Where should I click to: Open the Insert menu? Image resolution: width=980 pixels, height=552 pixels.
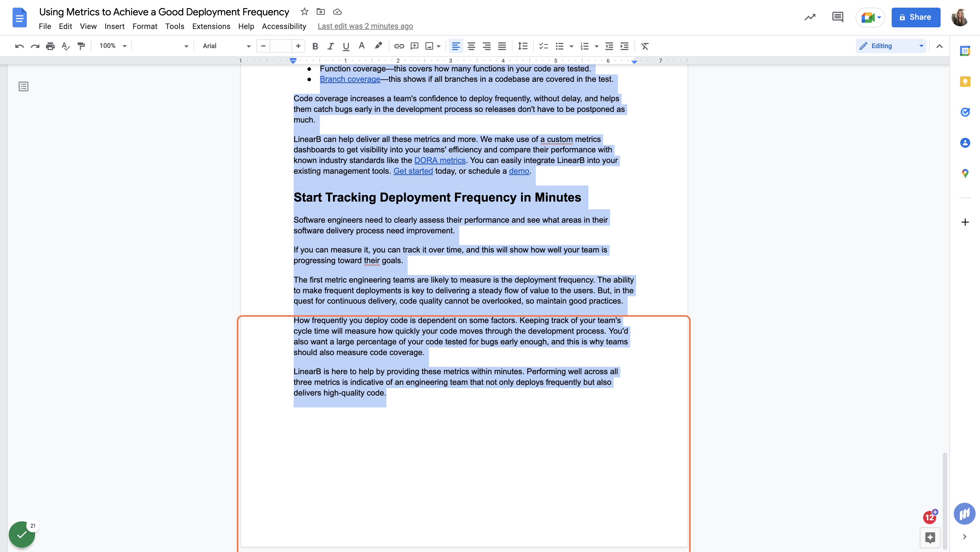pos(115,26)
